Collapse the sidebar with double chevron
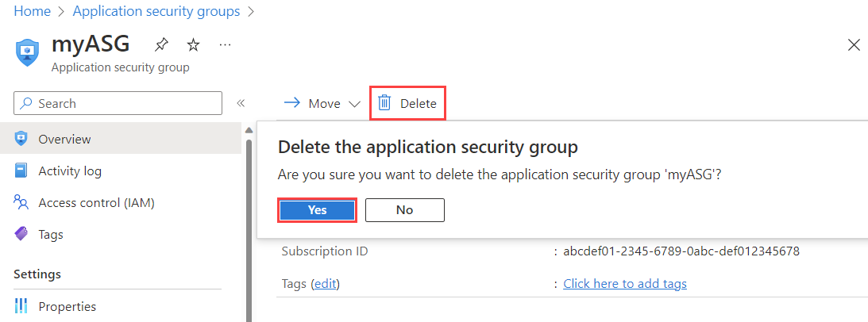Image resolution: width=868 pixels, height=322 pixels. (x=241, y=103)
